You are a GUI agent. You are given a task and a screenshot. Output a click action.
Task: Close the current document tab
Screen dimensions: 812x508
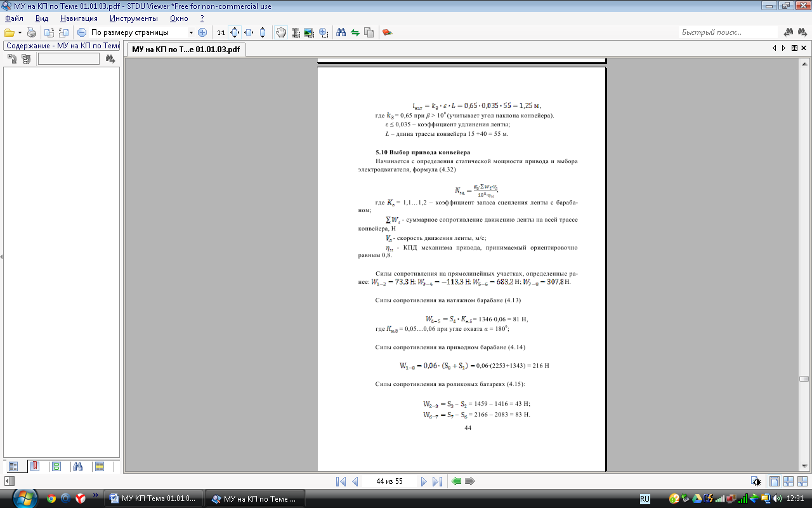pos(804,48)
